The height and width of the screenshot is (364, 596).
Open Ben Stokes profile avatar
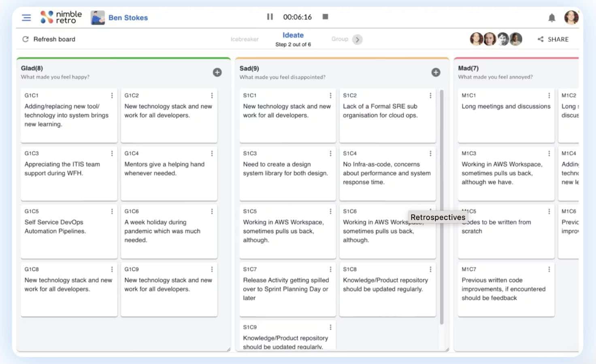(98, 17)
